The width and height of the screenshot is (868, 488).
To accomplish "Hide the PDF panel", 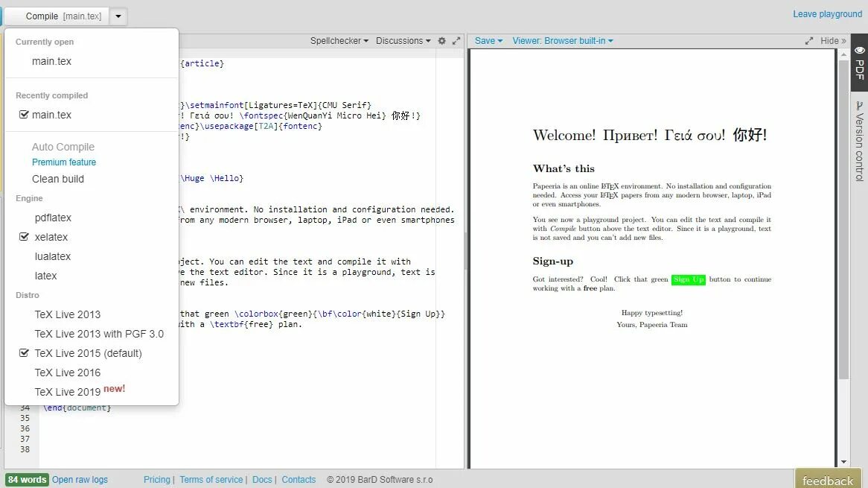I will [833, 40].
